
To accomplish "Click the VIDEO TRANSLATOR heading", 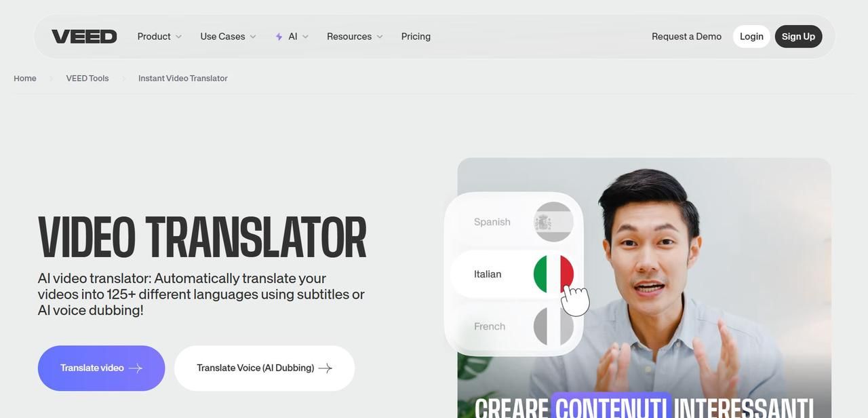I will point(202,238).
